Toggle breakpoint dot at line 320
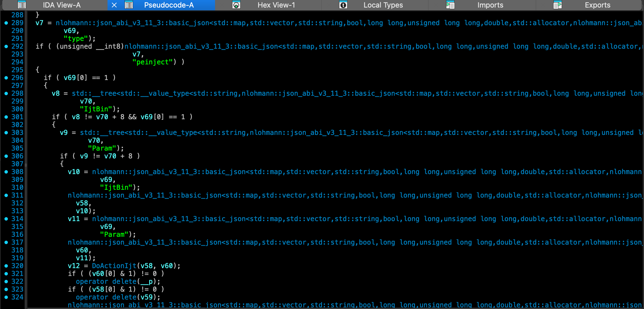 pos(6,266)
